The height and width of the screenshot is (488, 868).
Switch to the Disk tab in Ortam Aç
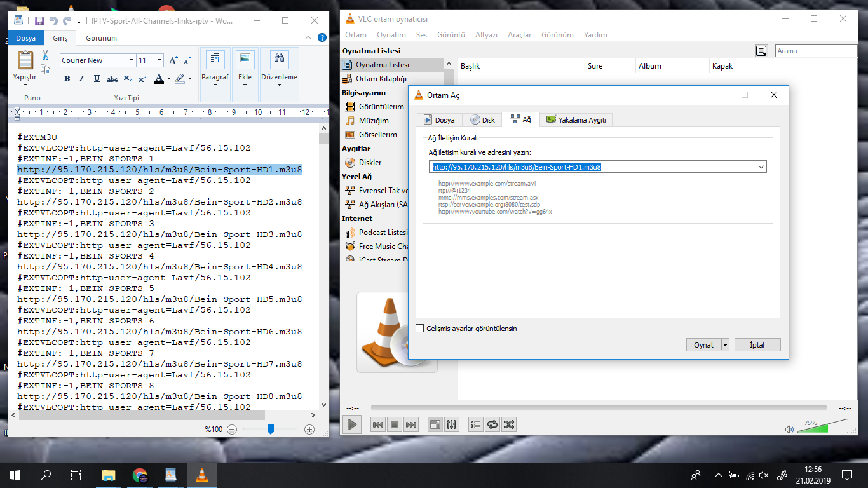coord(482,119)
